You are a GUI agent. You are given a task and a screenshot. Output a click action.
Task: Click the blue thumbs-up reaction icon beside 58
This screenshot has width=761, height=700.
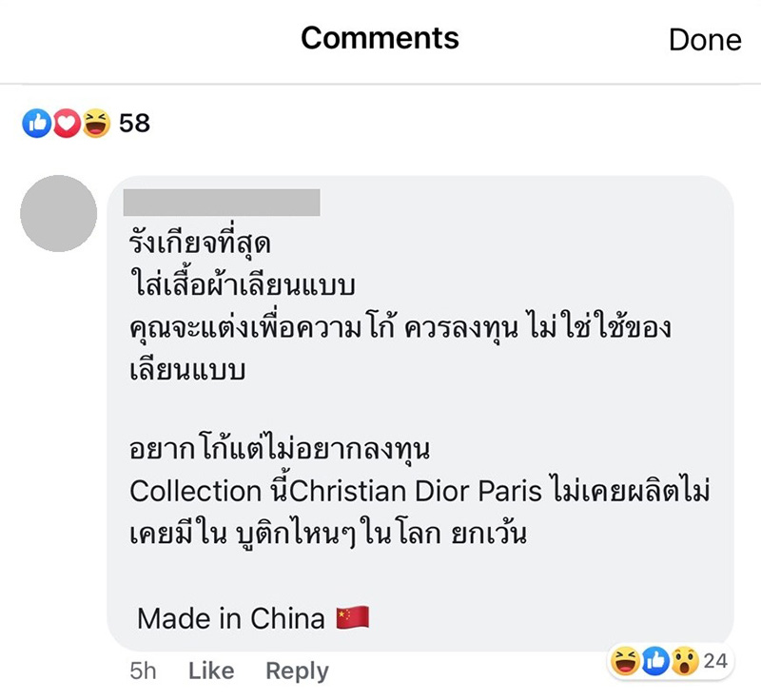37,123
